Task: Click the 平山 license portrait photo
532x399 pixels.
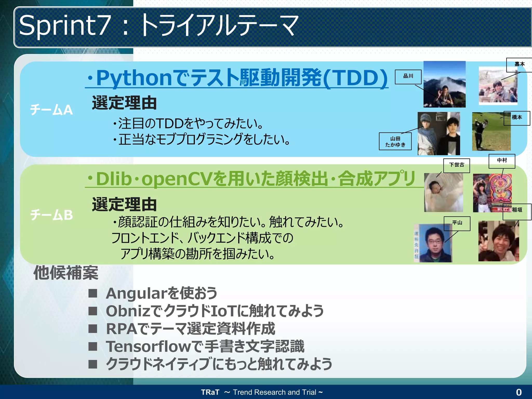Action: (433, 243)
